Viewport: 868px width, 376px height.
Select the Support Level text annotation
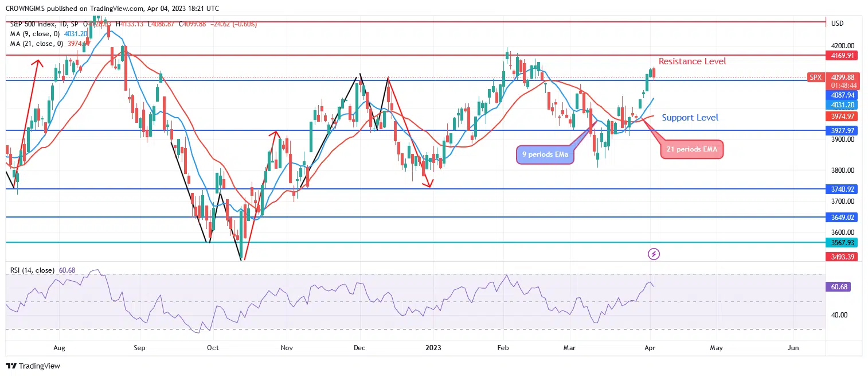[690, 118]
